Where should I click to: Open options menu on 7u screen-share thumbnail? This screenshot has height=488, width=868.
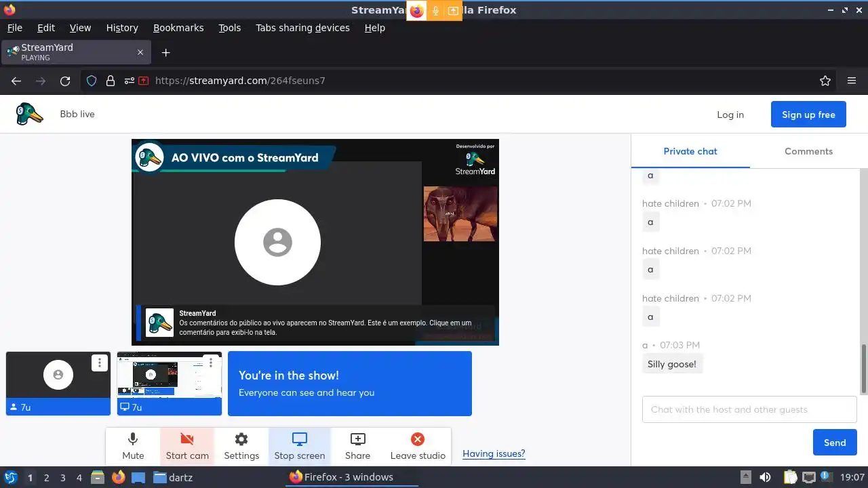(211, 363)
